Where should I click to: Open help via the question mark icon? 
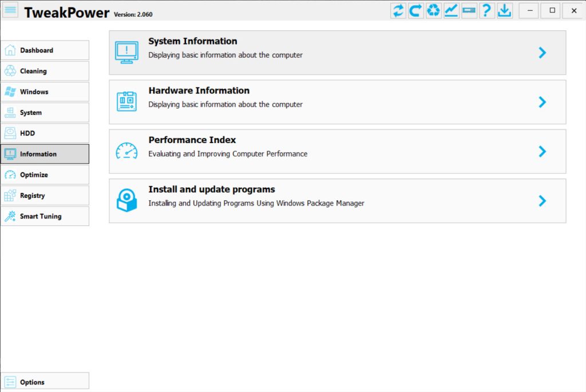486,10
